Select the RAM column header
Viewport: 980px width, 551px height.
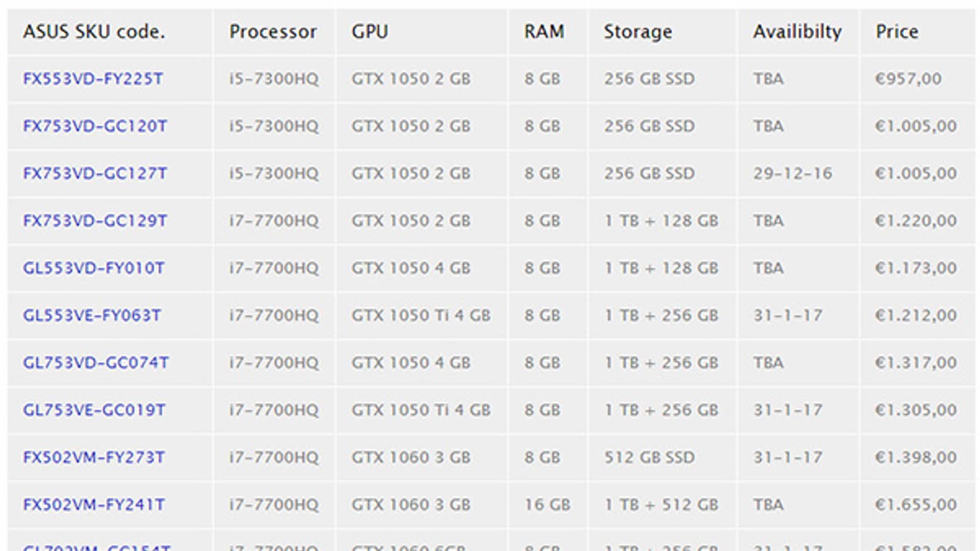pos(544,31)
